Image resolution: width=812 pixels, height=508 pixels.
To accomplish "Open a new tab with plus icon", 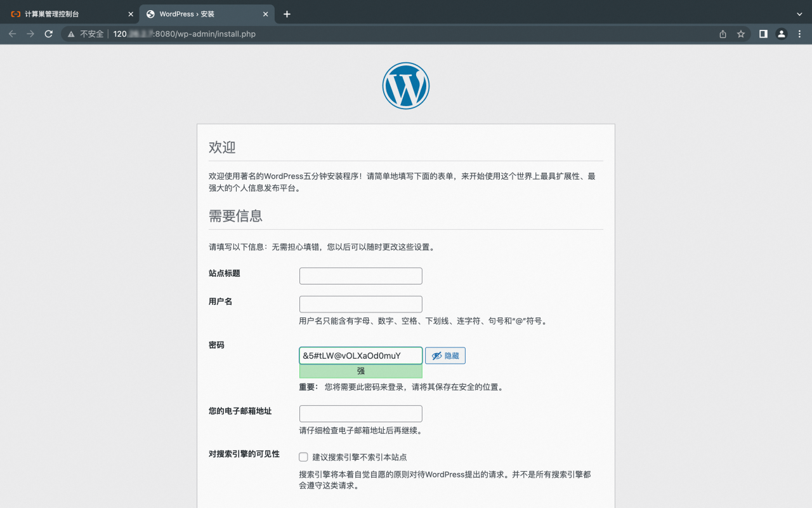I will click(x=287, y=14).
